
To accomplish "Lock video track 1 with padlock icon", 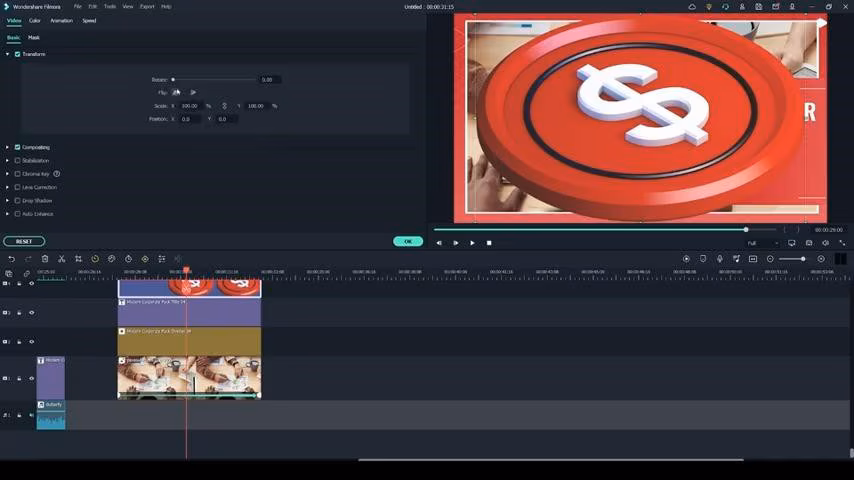I will [19, 378].
